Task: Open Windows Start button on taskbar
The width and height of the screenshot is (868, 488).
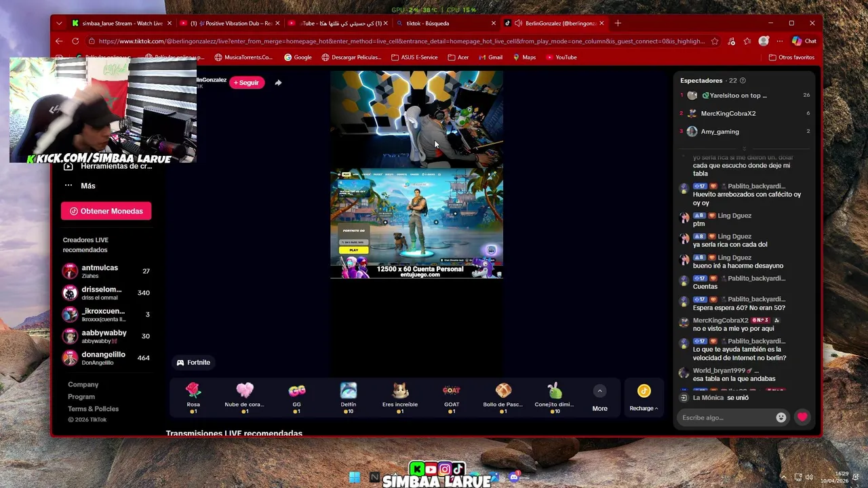Action: [355, 477]
